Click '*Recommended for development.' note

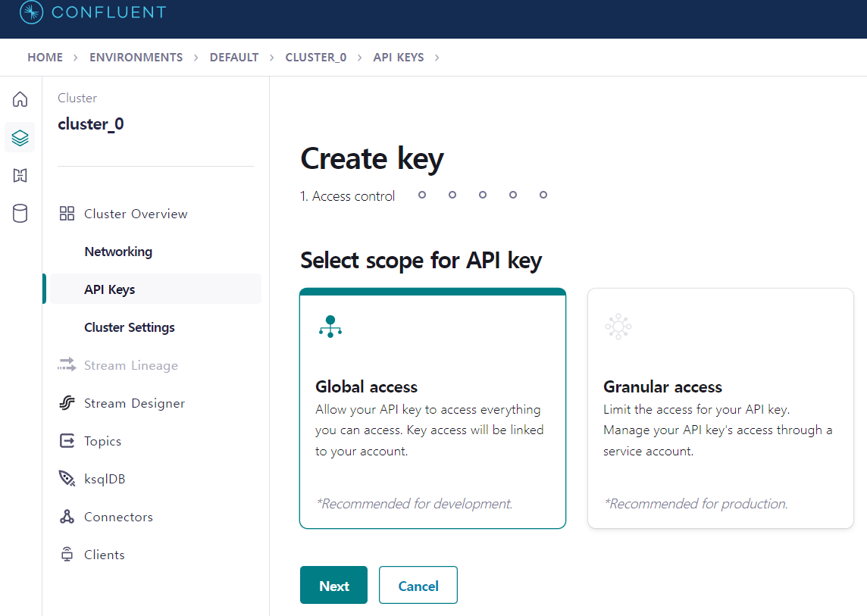[415, 504]
